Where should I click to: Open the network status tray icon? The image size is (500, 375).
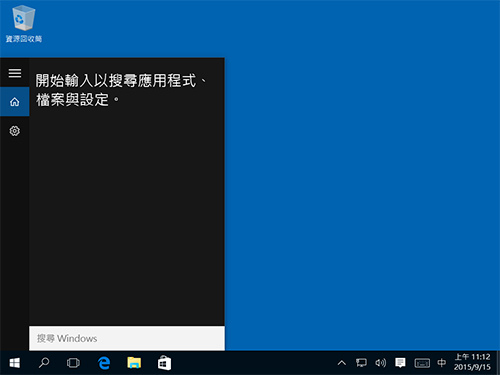point(361,363)
